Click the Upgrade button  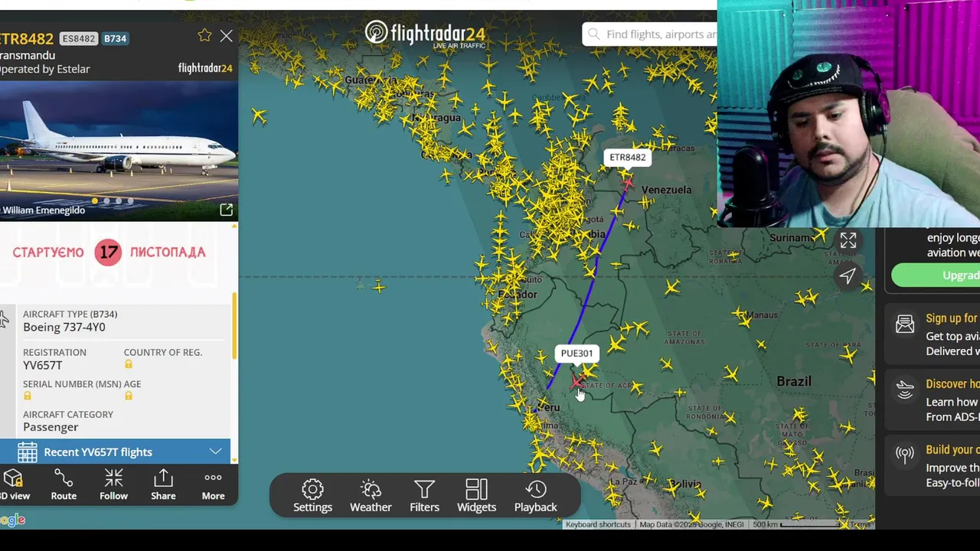[x=936, y=275]
